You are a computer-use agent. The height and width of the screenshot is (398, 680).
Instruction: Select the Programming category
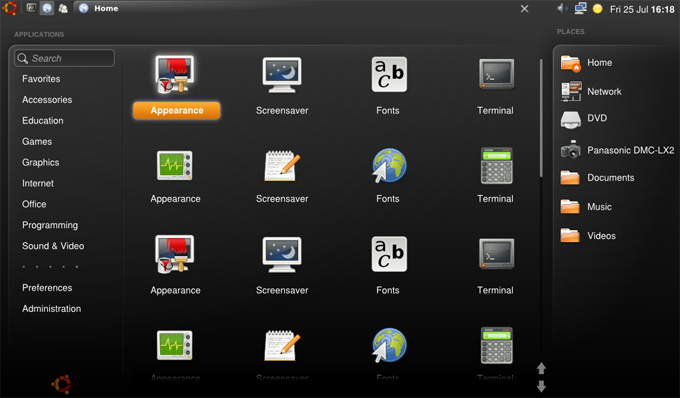50,225
